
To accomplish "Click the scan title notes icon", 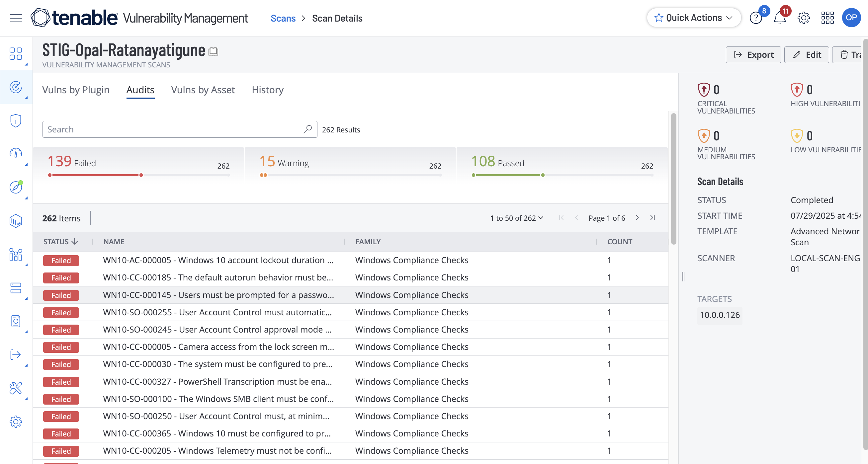I will click(x=213, y=51).
